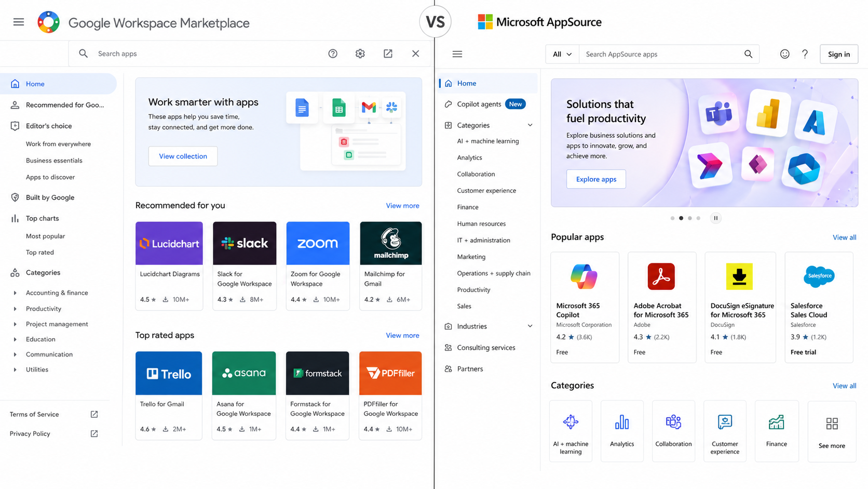Close the Google Marketplace panel with X

pyautogui.click(x=415, y=54)
